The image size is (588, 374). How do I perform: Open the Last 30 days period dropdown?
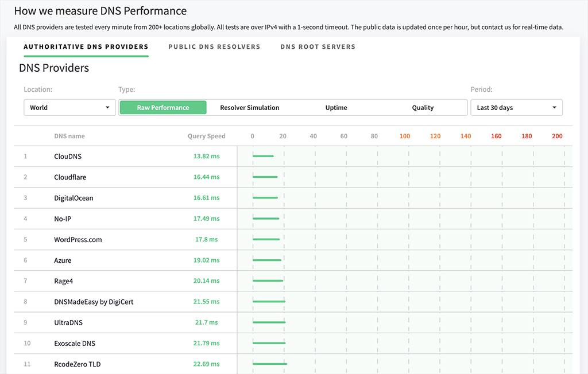click(x=516, y=107)
